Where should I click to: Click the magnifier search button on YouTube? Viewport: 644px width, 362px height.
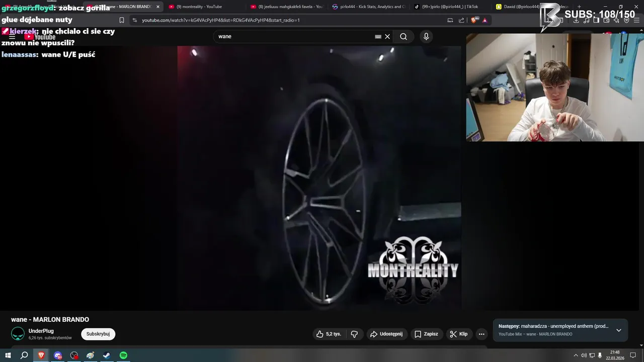point(404,37)
